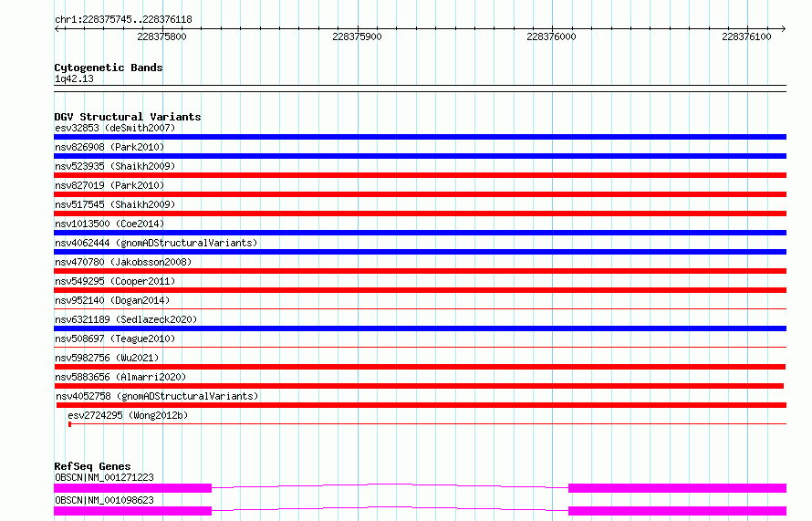Screen dimensions: 812x521
Task: Click the thin red line of esv2724295
Action: 428,423
